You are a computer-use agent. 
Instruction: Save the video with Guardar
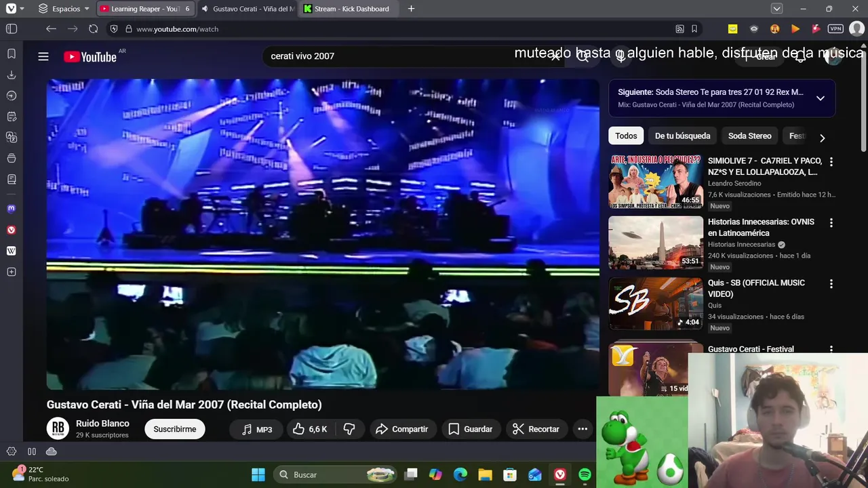point(471,429)
